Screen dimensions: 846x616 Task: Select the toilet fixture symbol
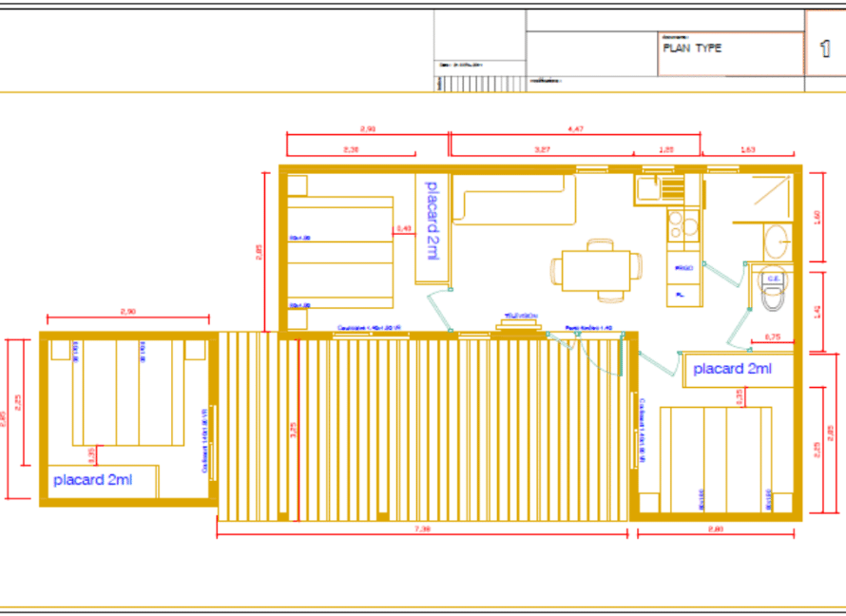(773, 298)
